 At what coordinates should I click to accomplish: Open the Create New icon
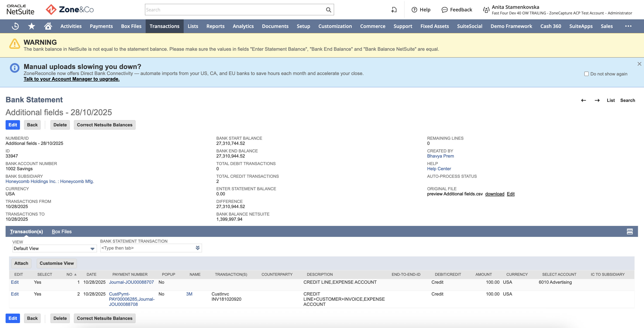click(394, 10)
